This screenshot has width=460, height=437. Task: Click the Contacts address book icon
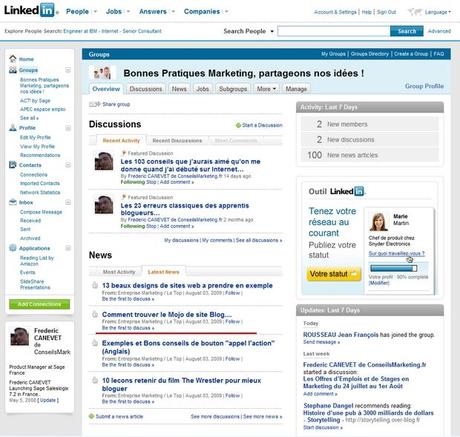click(x=13, y=165)
